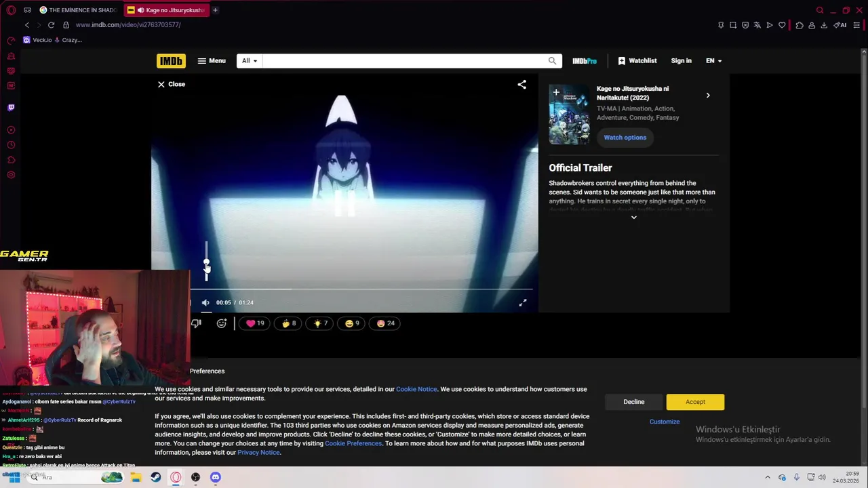Image resolution: width=868 pixels, height=488 pixels.
Task: Adjust the volume slider handle
Action: click(x=207, y=263)
